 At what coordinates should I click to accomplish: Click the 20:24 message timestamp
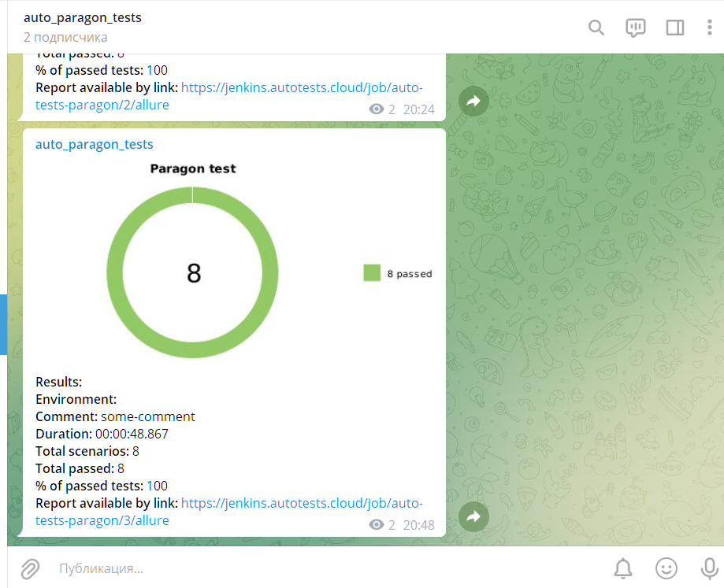pyautogui.click(x=419, y=109)
